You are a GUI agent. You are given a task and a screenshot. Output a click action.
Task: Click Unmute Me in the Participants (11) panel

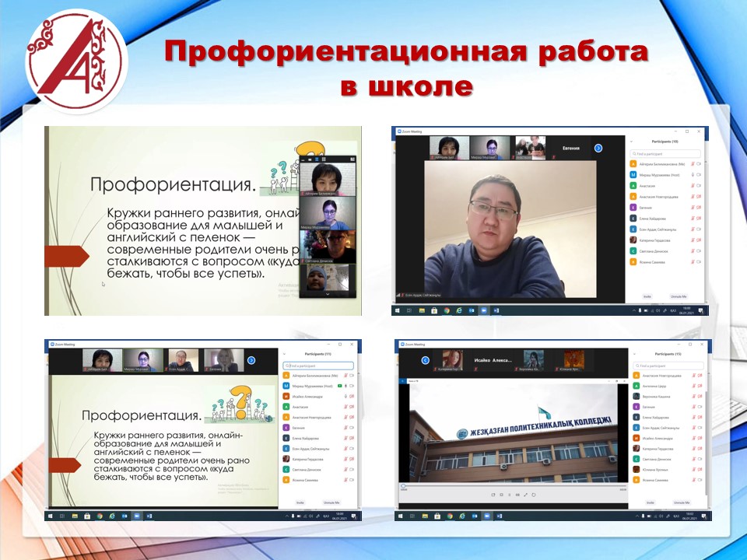pyautogui.click(x=331, y=502)
